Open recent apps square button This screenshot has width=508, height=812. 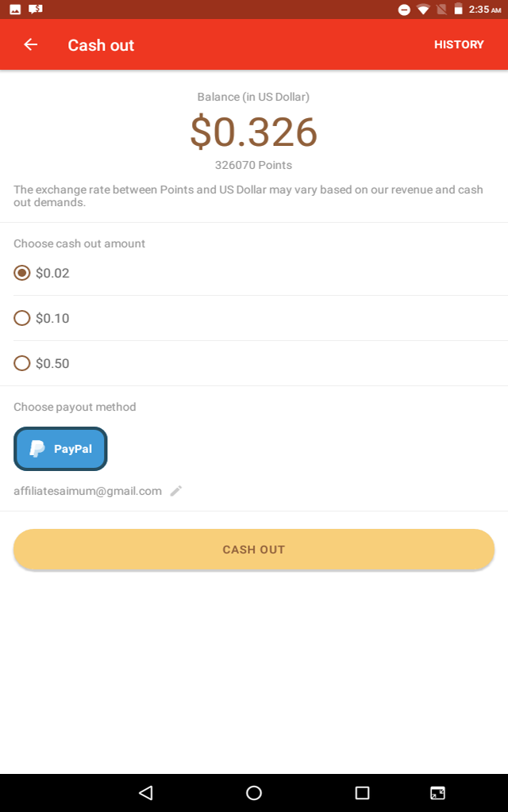[362, 792]
